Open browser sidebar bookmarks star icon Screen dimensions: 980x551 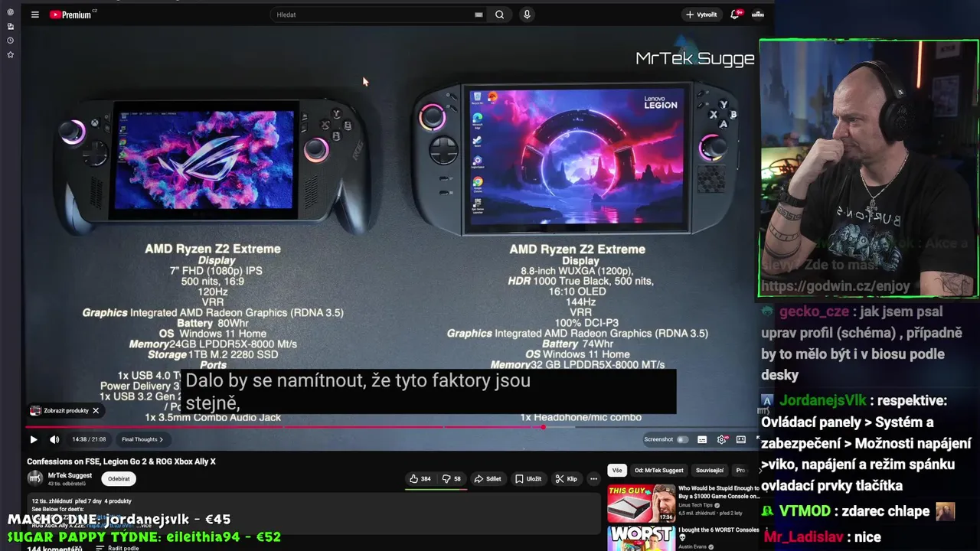(x=10, y=54)
